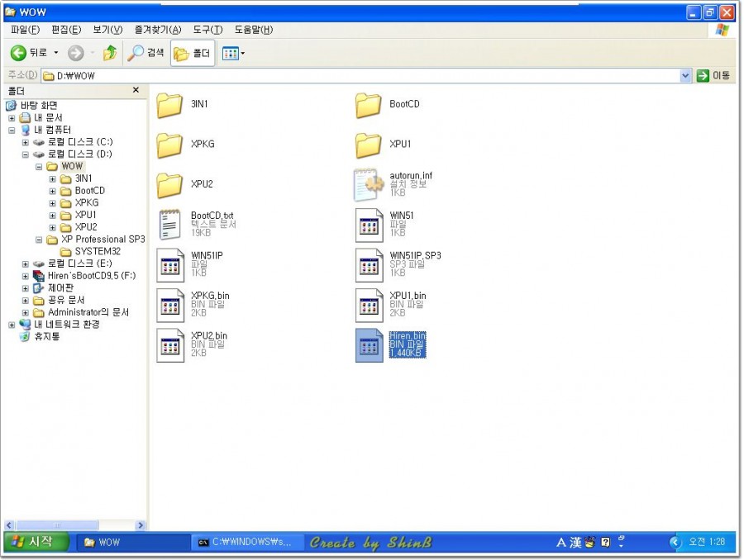Expand the Hiren'sBootCD9.5 (F:) node

[x=26, y=276]
